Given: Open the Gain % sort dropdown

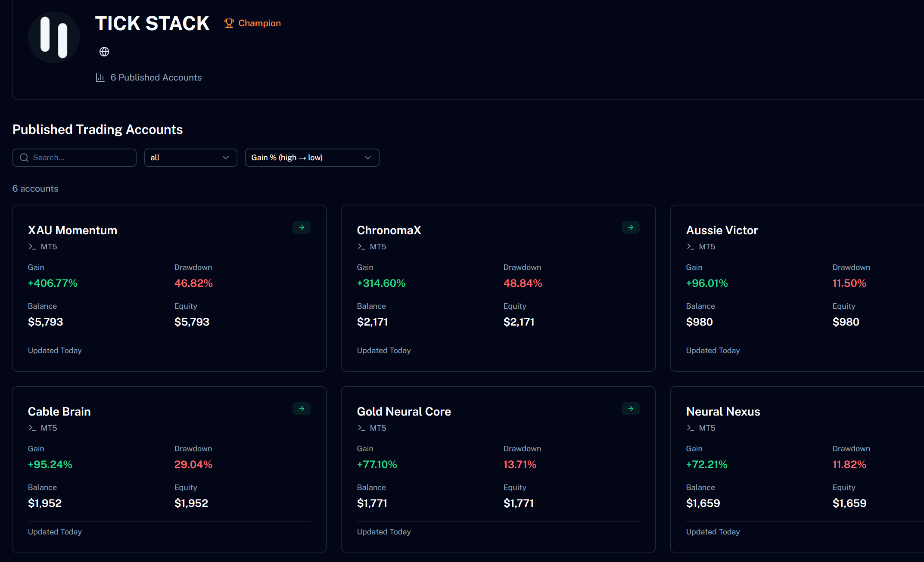Looking at the screenshot, I should pyautogui.click(x=312, y=158).
